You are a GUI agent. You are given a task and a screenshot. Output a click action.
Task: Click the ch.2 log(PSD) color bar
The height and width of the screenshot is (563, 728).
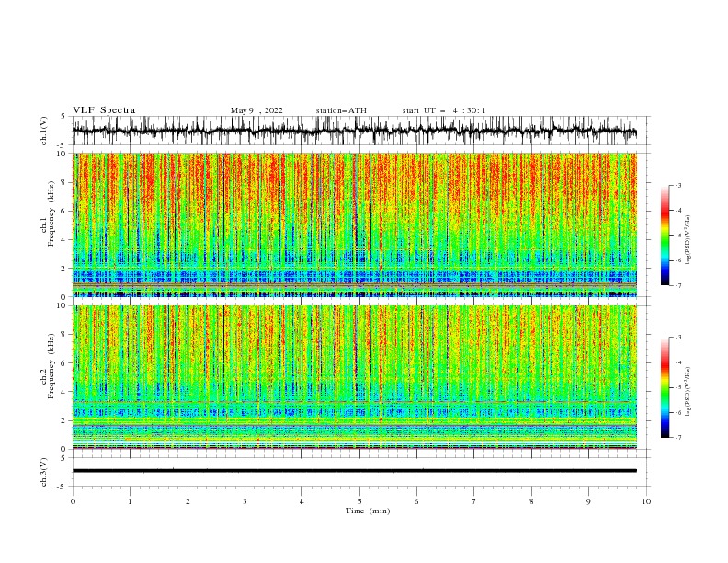click(x=665, y=387)
